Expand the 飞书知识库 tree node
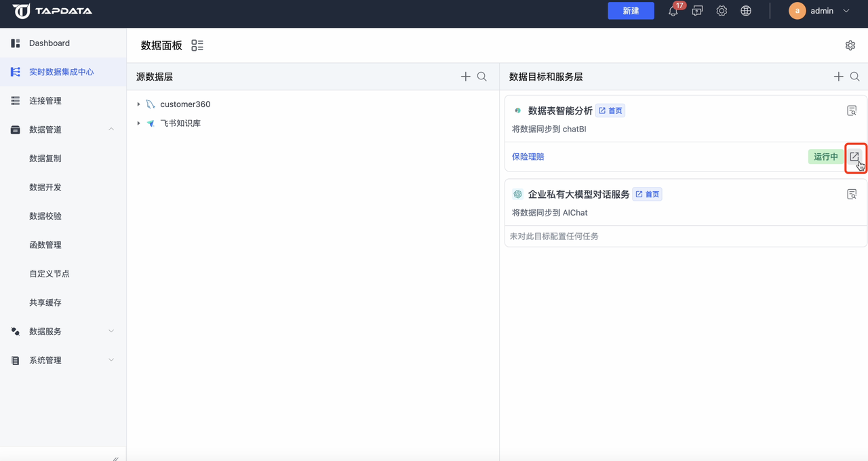Viewport: 868px width, 461px height. [x=140, y=123]
